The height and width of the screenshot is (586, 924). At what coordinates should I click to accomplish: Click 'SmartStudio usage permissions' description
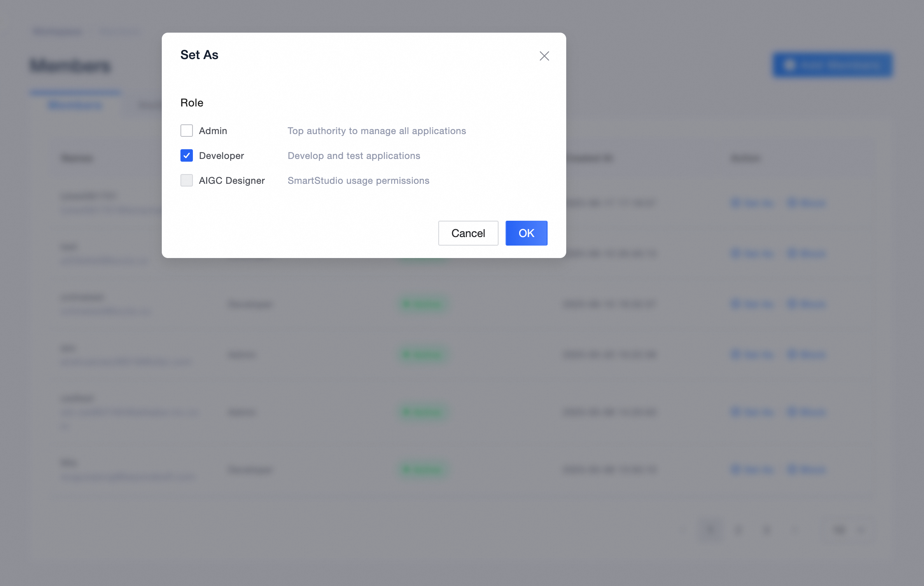click(358, 181)
